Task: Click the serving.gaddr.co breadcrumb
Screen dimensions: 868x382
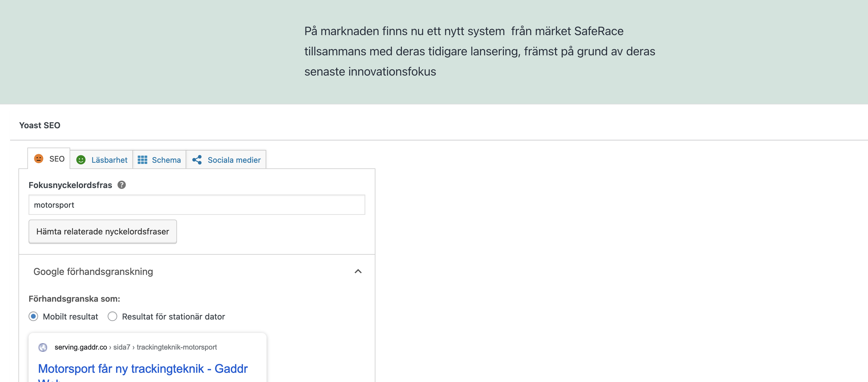Action: pos(81,347)
